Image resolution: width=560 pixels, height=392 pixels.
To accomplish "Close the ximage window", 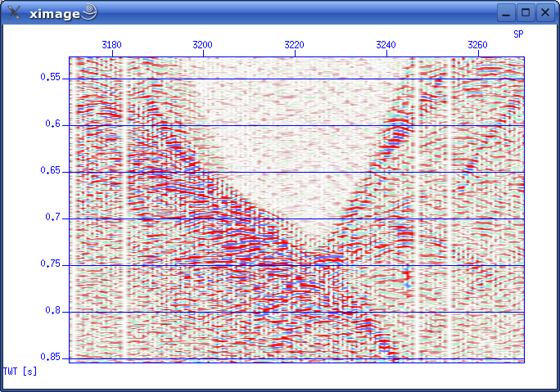I will (544, 12).
